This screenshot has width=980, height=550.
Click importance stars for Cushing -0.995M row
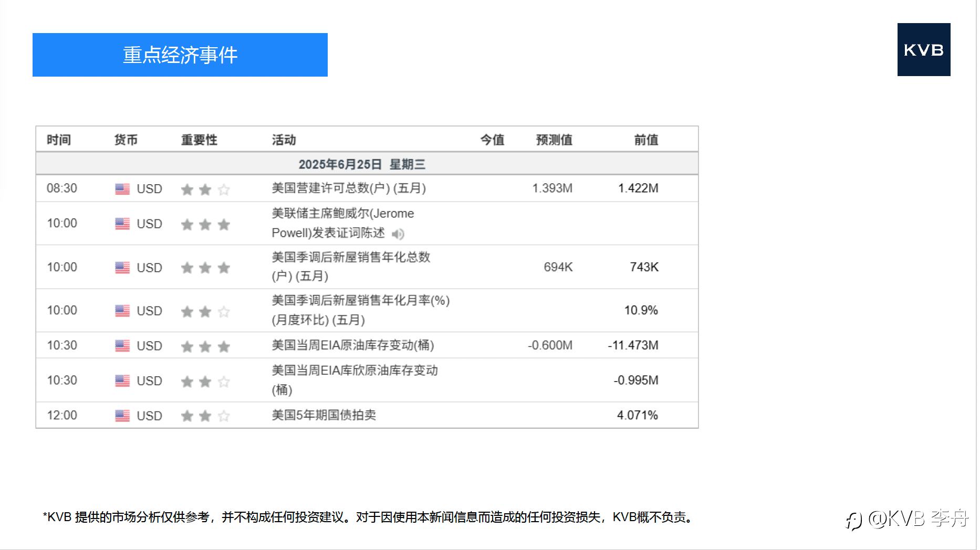pos(205,382)
